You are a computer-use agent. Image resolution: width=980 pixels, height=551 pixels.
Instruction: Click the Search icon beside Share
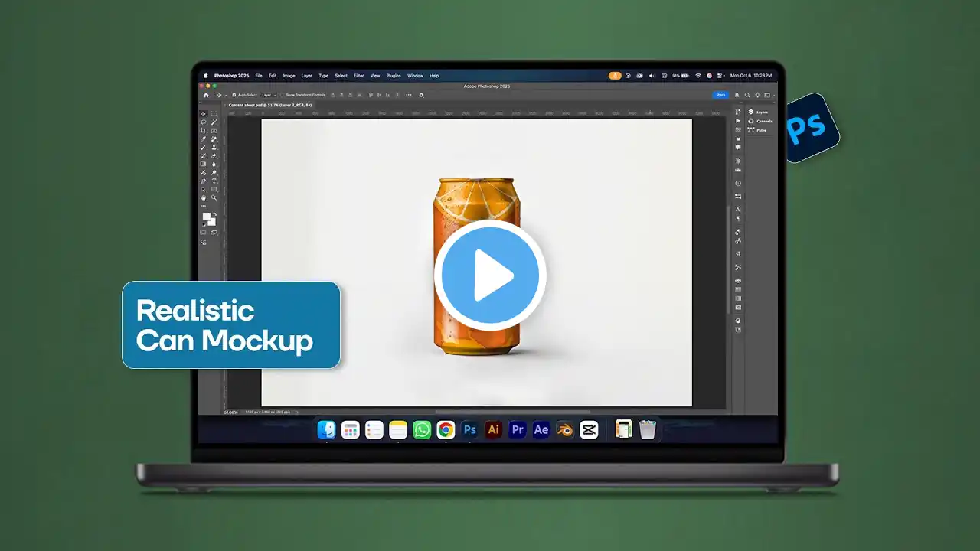(x=746, y=95)
